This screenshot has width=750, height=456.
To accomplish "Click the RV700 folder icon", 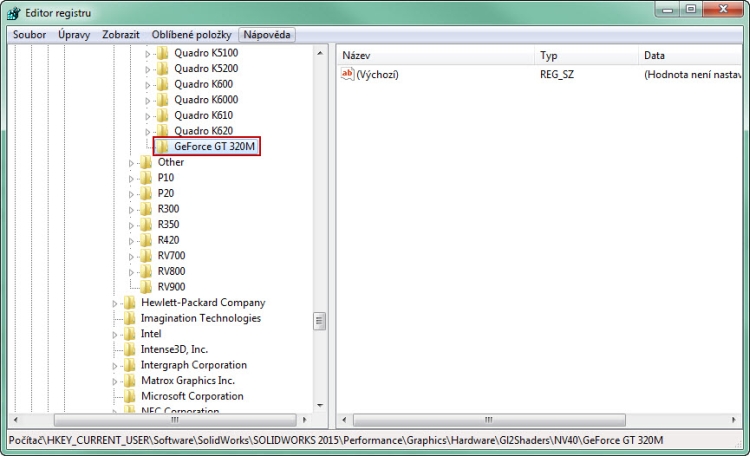I will point(146,256).
